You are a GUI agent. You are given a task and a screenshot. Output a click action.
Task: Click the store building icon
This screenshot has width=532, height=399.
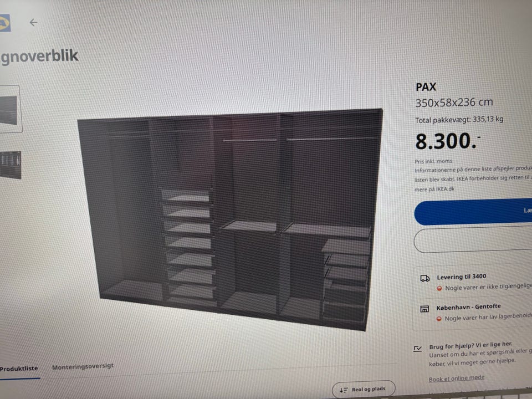click(424, 309)
